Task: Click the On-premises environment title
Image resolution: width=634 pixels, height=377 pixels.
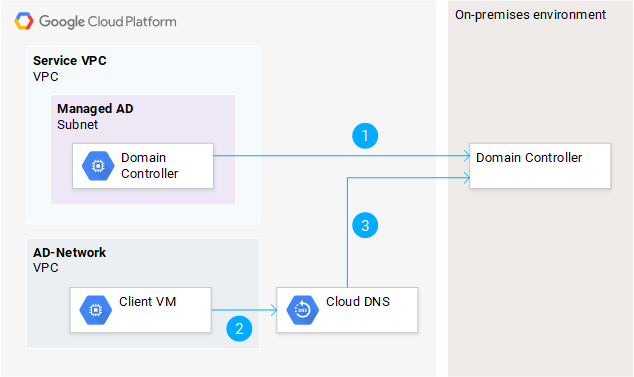Action: click(x=530, y=15)
